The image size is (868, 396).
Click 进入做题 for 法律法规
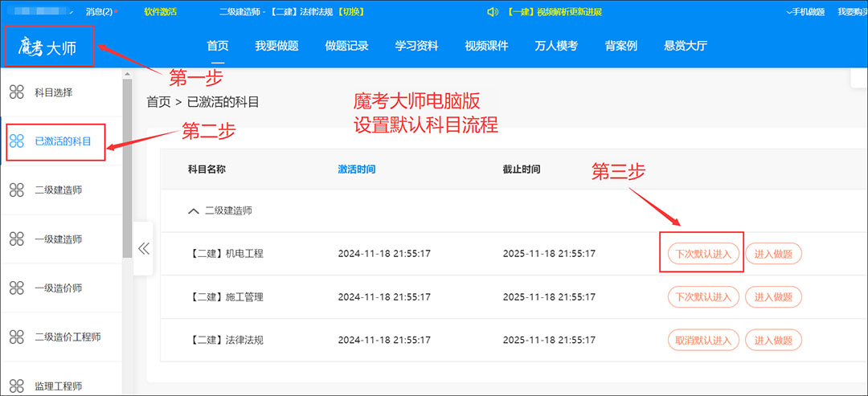tap(773, 340)
